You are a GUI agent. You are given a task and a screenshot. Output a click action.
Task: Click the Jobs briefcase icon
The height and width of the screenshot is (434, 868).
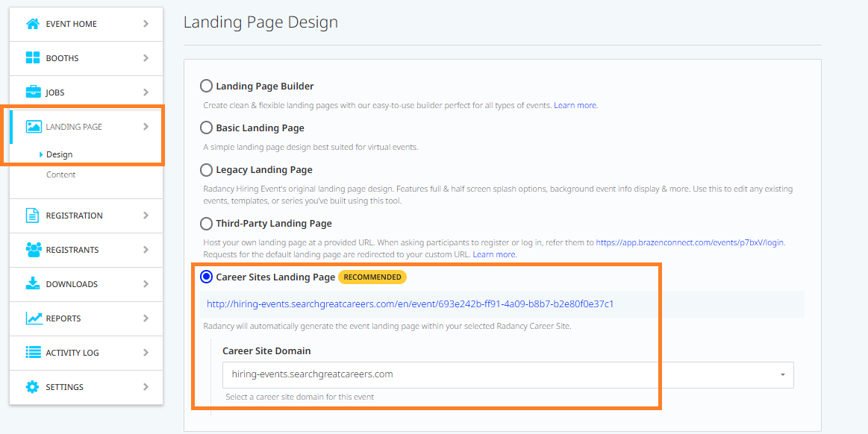(33, 92)
